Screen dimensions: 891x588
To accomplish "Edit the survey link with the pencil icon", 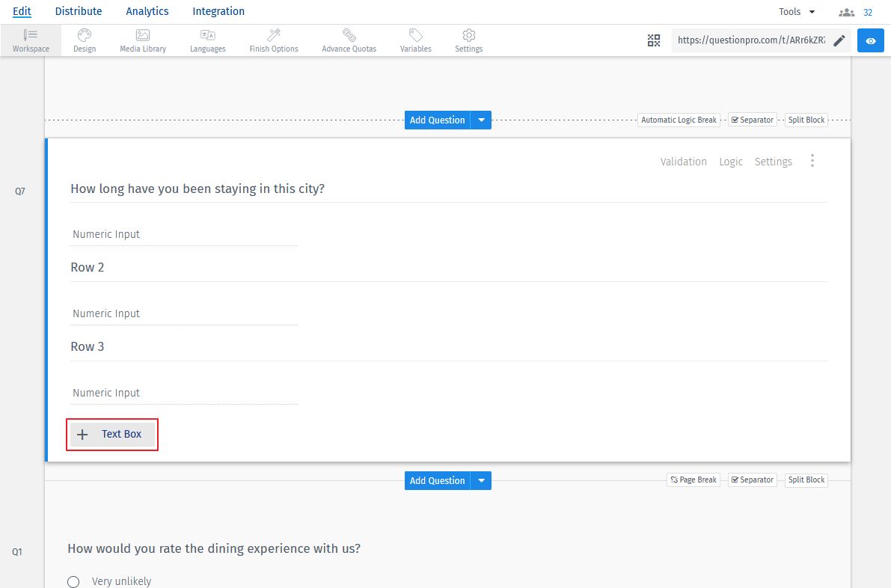I will coord(839,40).
